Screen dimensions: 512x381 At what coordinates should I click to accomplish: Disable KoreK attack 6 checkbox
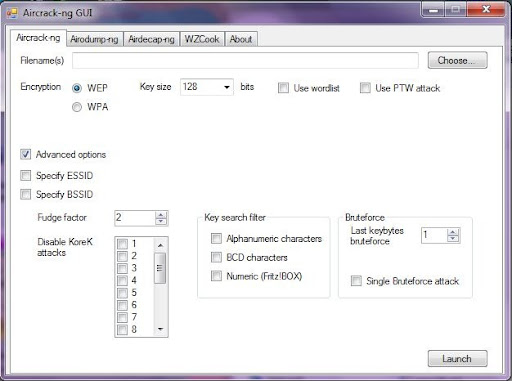tap(122, 305)
